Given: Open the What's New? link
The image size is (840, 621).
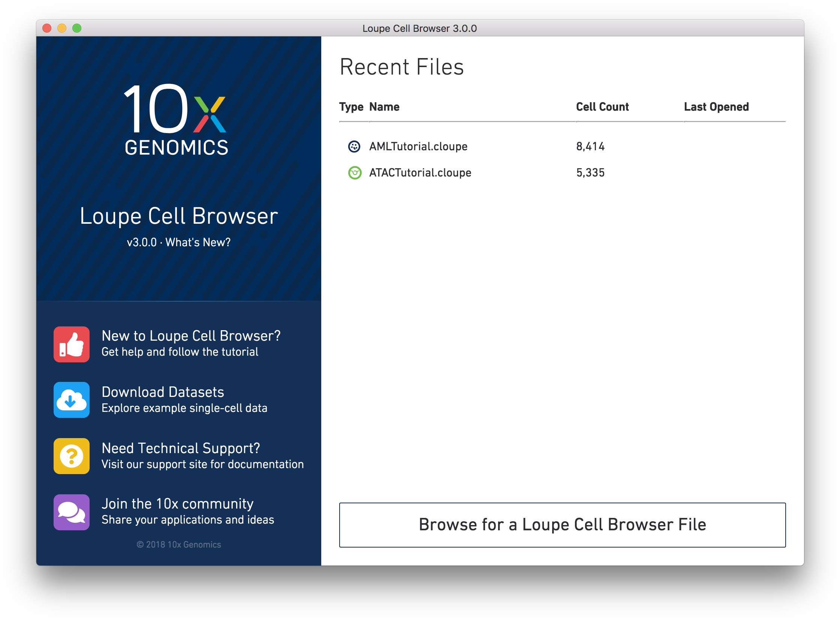Looking at the screenshot, I should (x=198, y=242).
